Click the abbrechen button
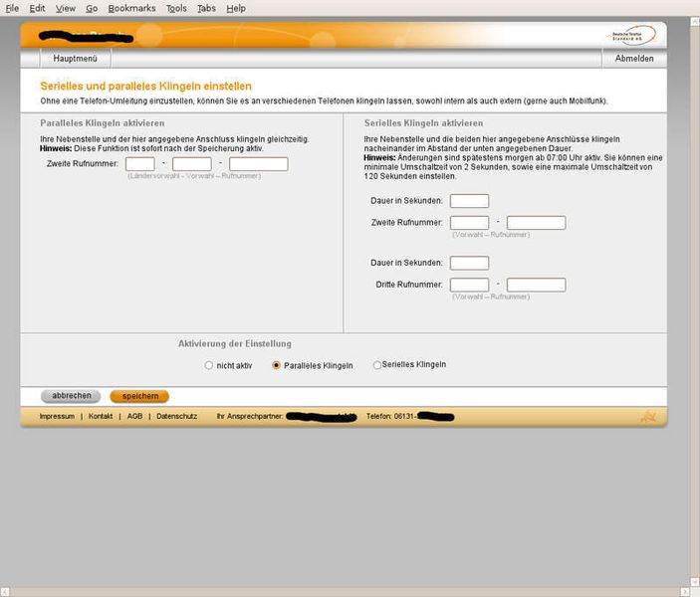This screenshot has width=700, height=597. (71, 396)
